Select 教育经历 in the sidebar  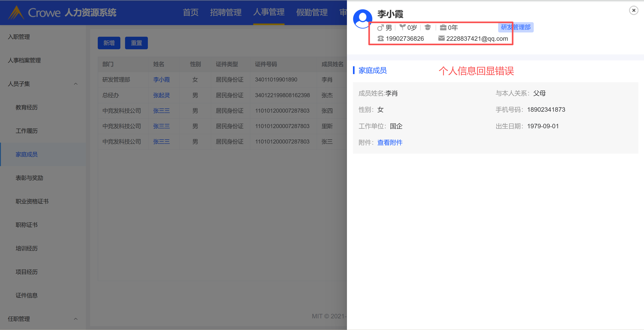pyautogui.click(x=26, y=107)
